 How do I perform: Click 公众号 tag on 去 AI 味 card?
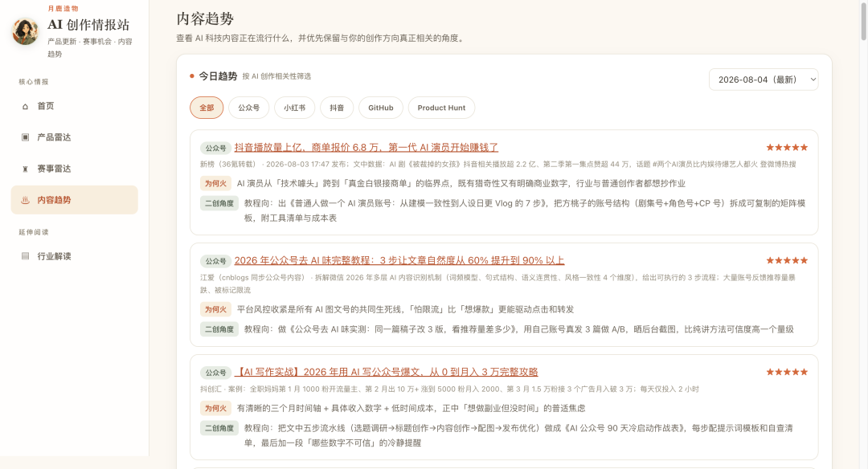pyautogui.click(x=215, y=261)
